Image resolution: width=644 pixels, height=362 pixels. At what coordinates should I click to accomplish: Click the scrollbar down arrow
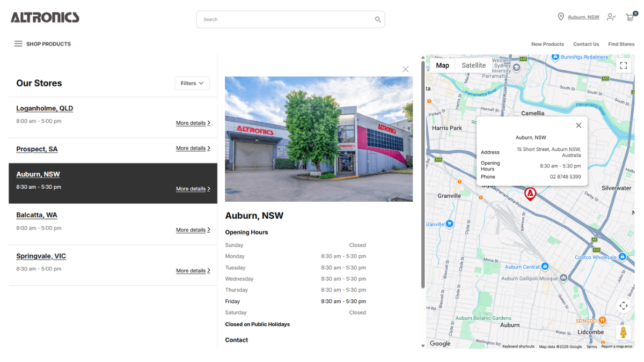tap(423, 345)
